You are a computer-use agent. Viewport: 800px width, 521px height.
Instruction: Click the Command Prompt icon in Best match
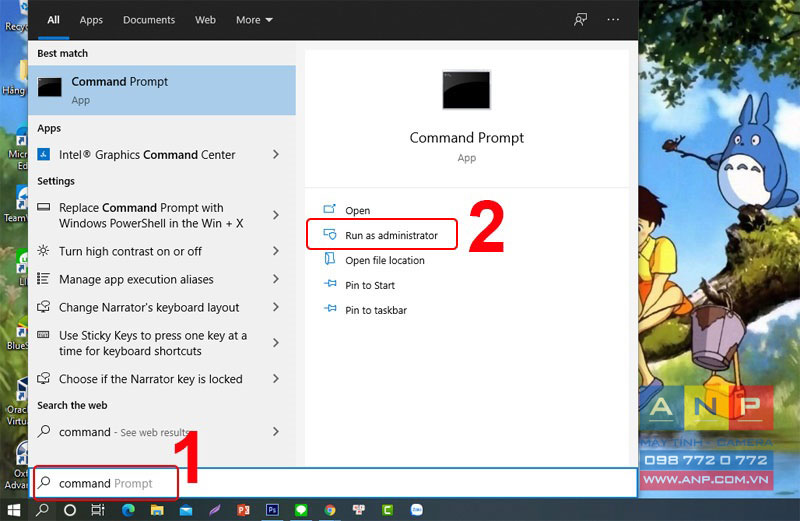coord(49,87)
